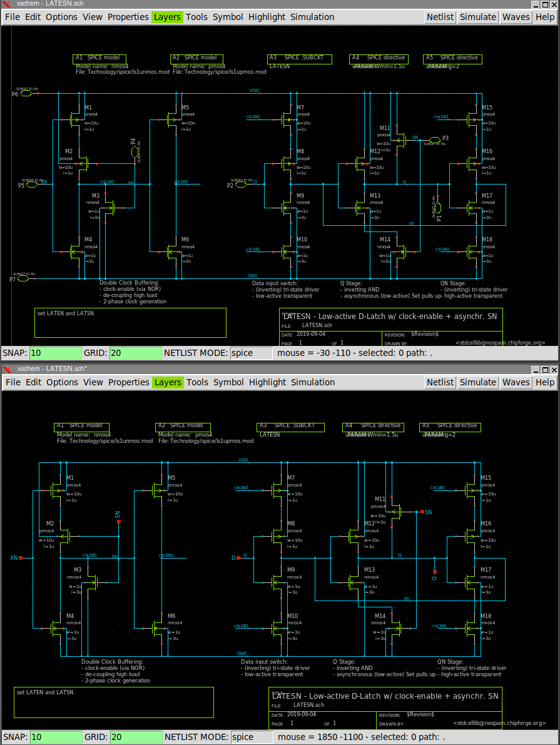Expand the Options menu in bottom window
560x745 pixels.
(62, 382)
